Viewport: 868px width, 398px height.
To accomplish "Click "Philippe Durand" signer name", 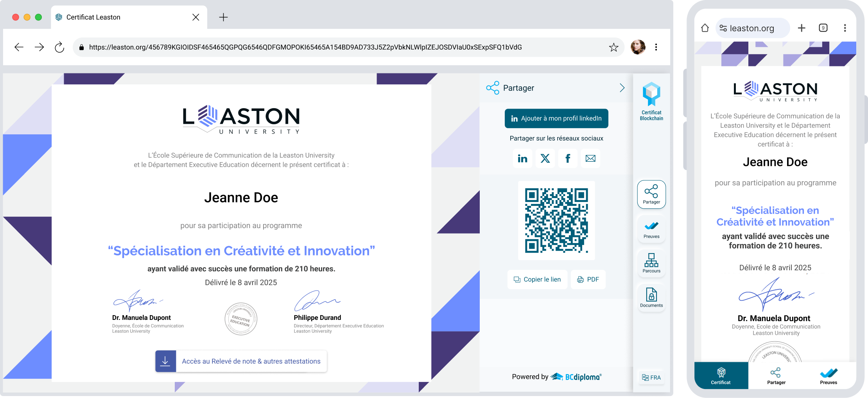I will click(317, 318).
